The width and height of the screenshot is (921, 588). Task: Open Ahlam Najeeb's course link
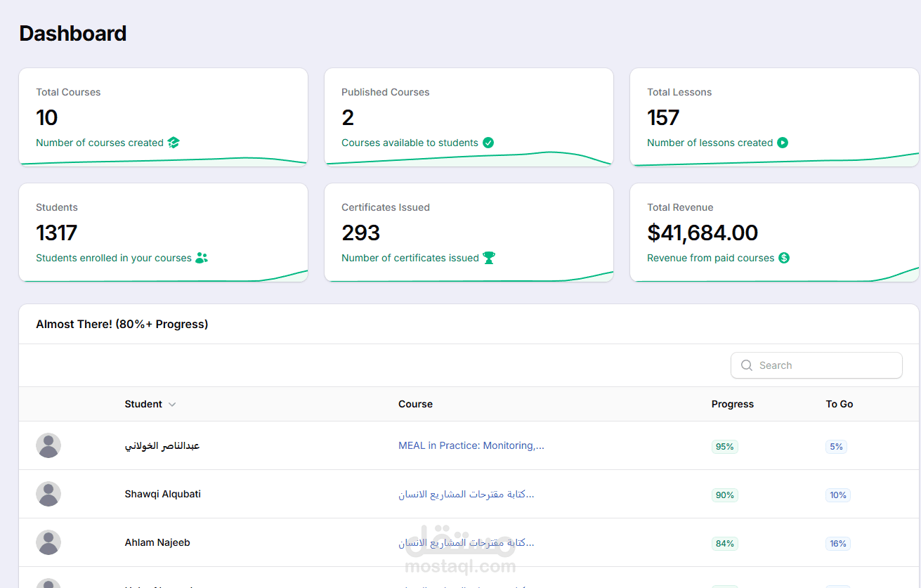tap(466, 542)
